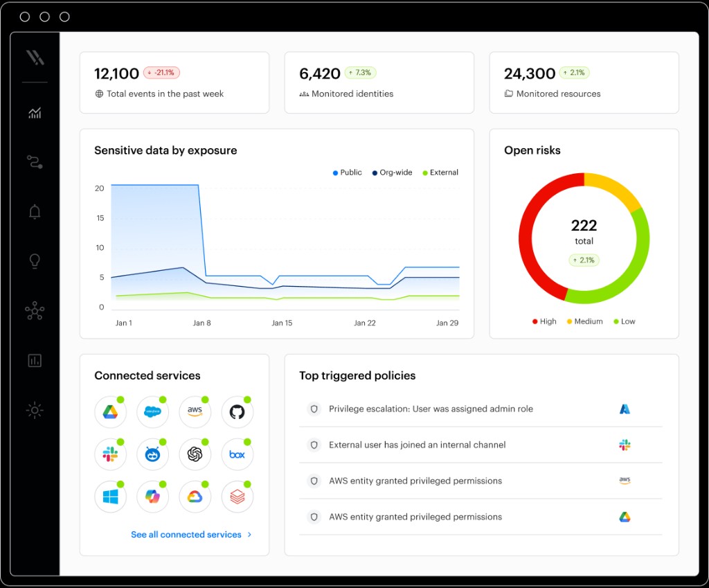Click the Google Drive icon in policy row

click(625, 517)
